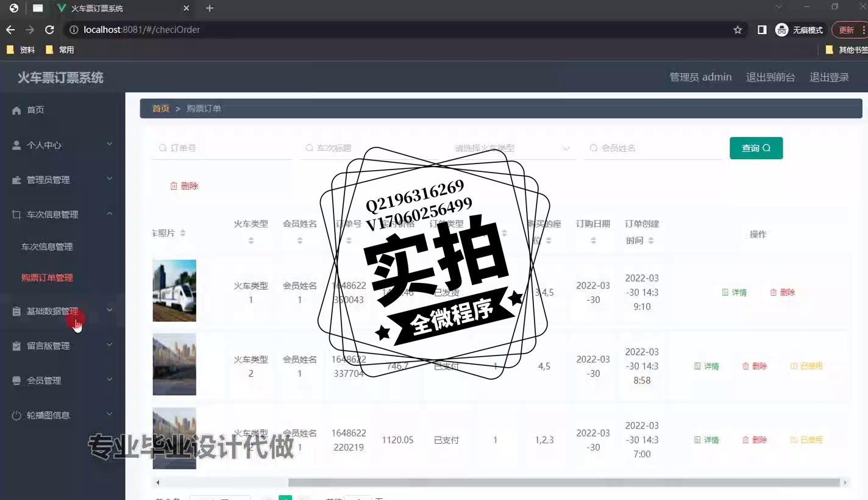
Task: Expand the 会员管理 sidebar menu
Action: [x=62, y=380]
